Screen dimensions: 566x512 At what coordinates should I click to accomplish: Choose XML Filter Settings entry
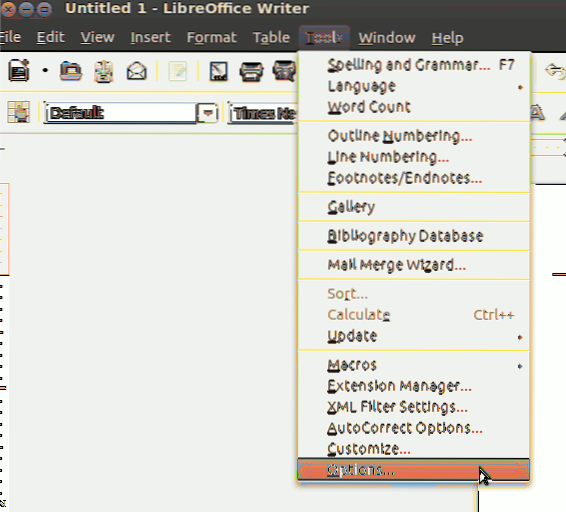[414, 407]
